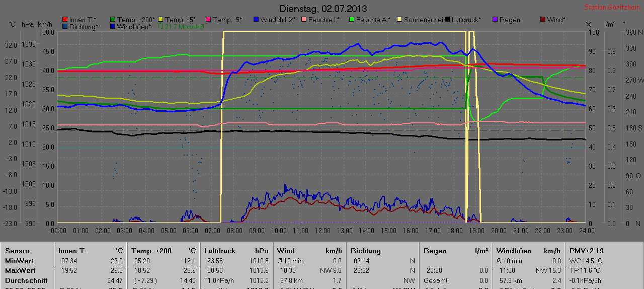The height and width of the screenshot is (289, 644).
Task: Click the Luftdruck column header in table
Action: (x=220, y=251)
